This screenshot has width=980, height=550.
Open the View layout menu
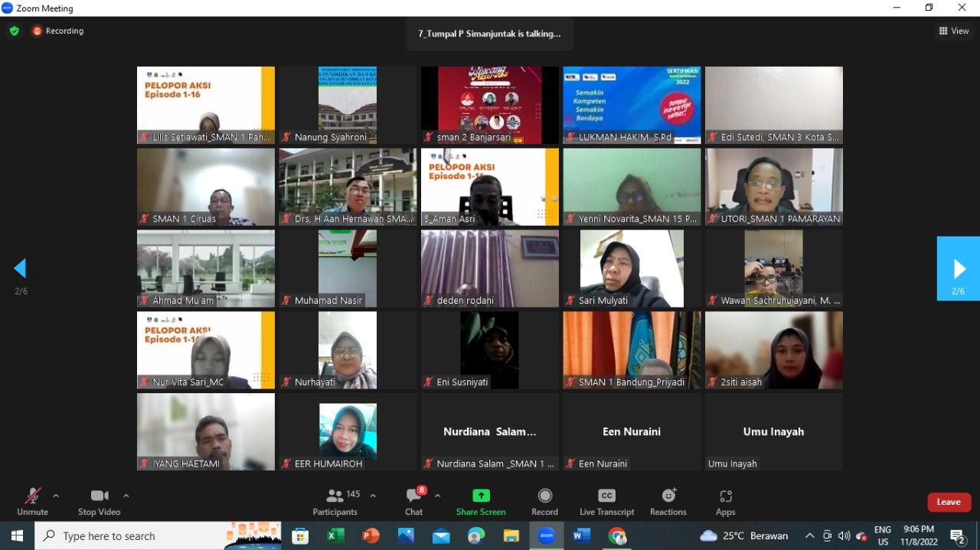point(954,31)
